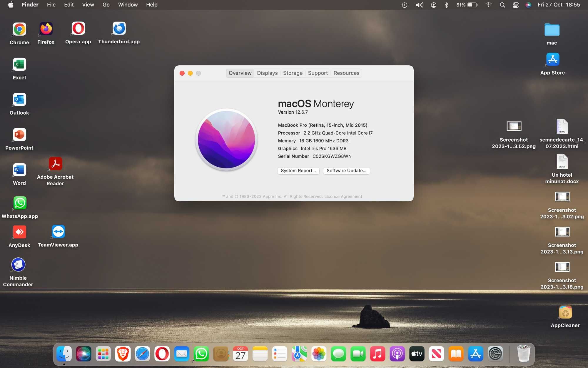588x368 pixels.
Task: Open Control Centre in menu bar
Action: tap(516, 5)
